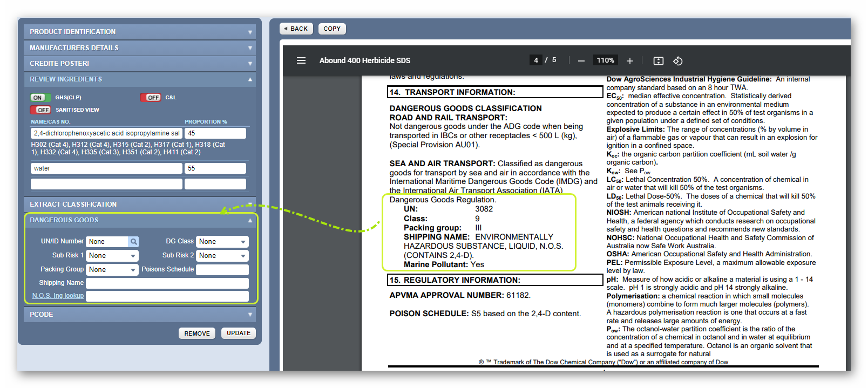Click the REMOVE button
Screen dimensions: 868x388
197,333
